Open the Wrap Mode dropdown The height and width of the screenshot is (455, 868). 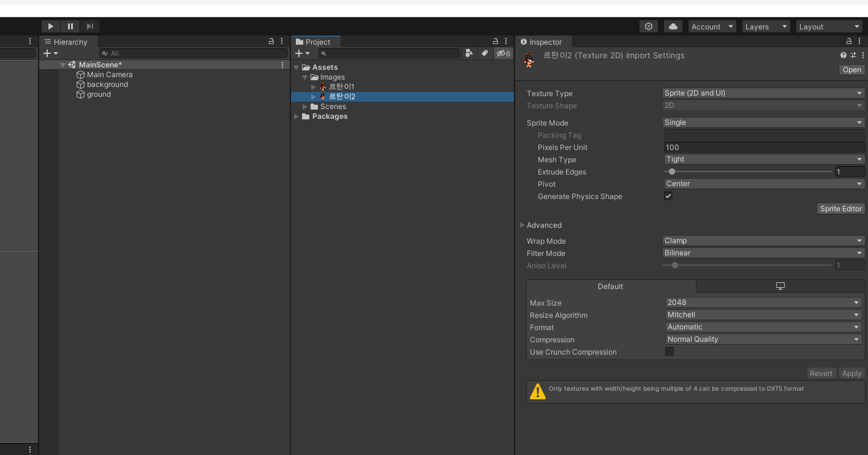(x=763, y=241)
